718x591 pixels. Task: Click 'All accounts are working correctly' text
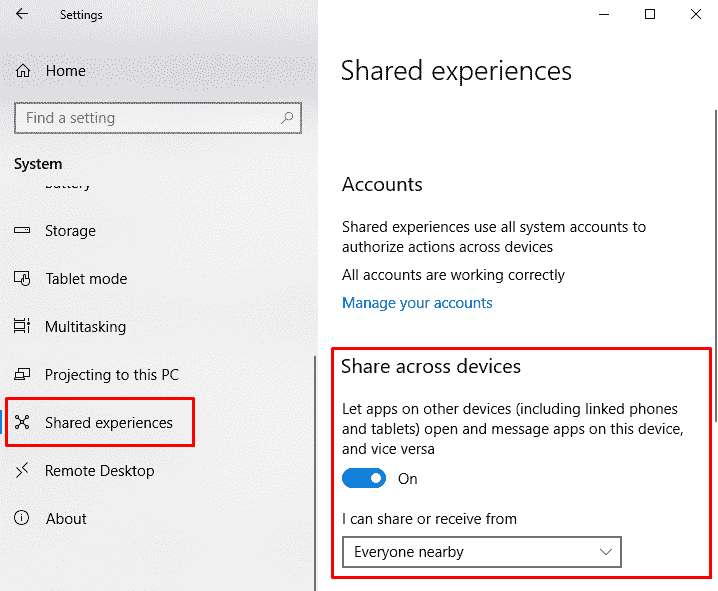pyautogui.click(x=453, y=275)
